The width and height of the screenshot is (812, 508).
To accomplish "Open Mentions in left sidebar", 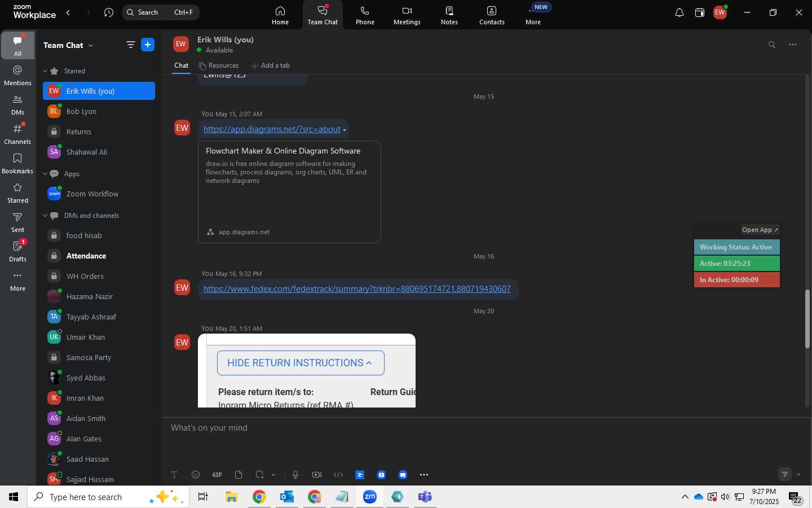I will [x=18, y=75].
